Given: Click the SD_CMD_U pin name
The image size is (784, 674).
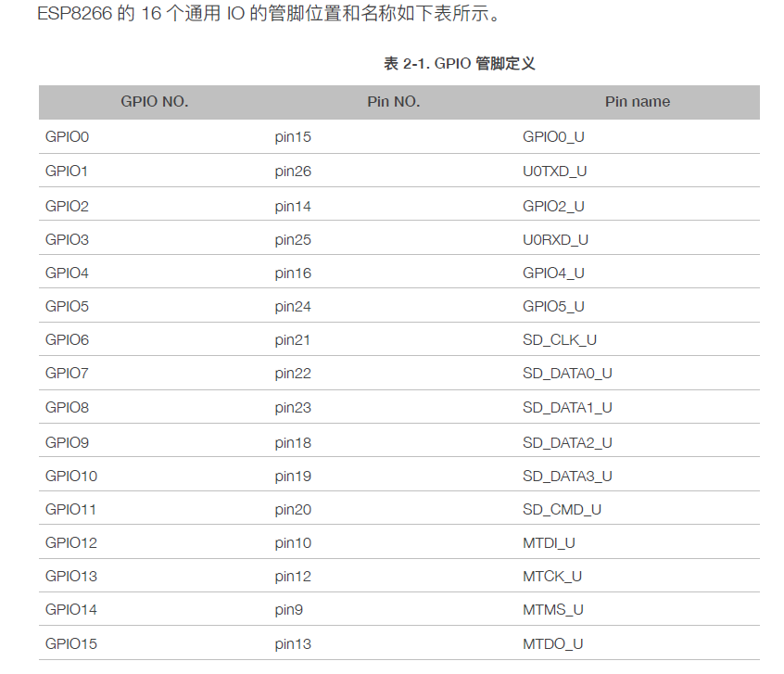Looking at the screenshot, I should click(562, 509).
